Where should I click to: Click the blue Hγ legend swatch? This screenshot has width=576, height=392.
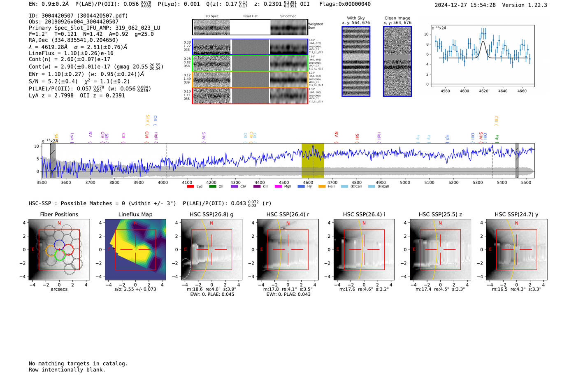click(x=301, y=186)
